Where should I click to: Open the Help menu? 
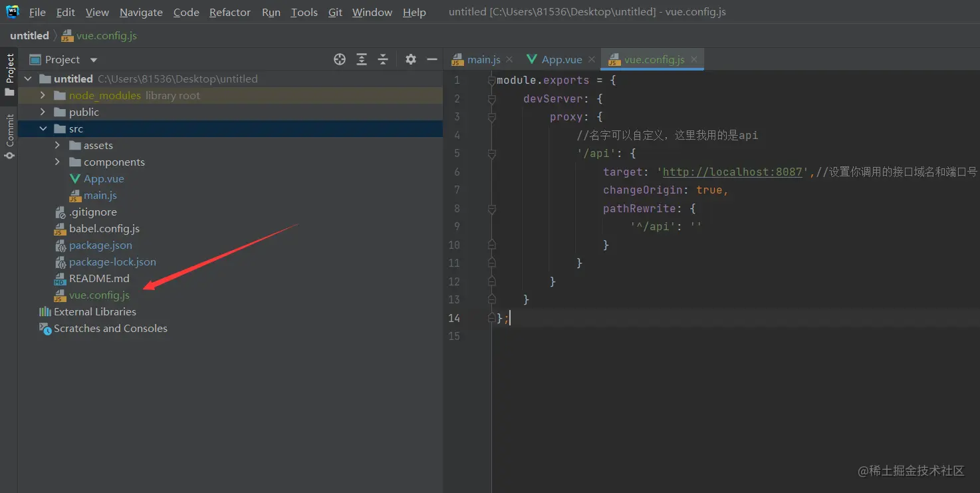click(x=414, y=12)
